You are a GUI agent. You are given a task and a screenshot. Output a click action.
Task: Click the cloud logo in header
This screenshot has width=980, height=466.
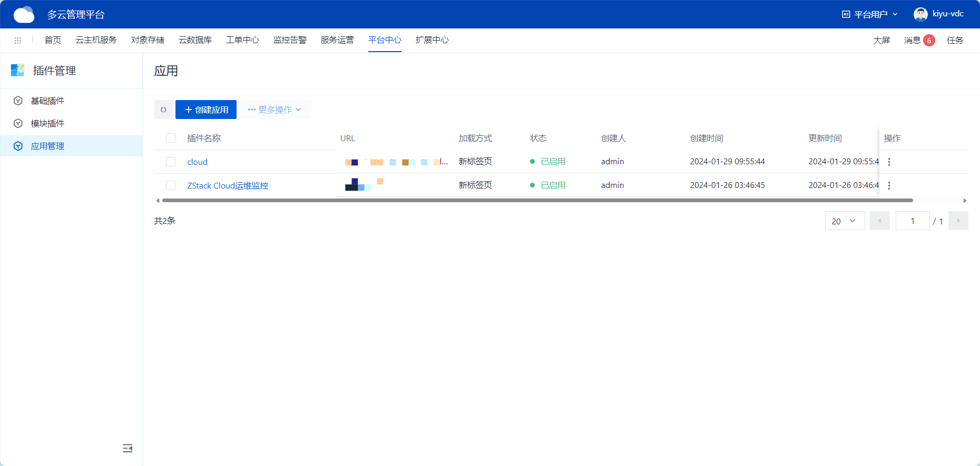[x=24, y=15]
